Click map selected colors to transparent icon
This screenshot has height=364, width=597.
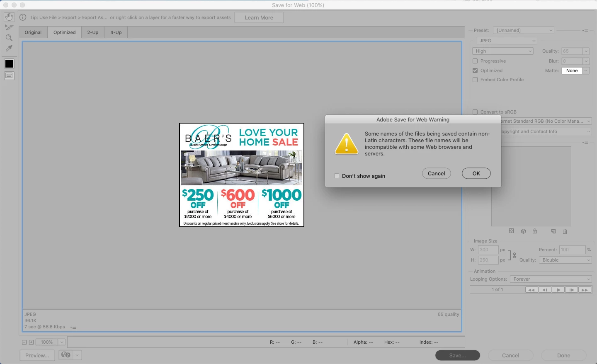click(x=511, y=231)
